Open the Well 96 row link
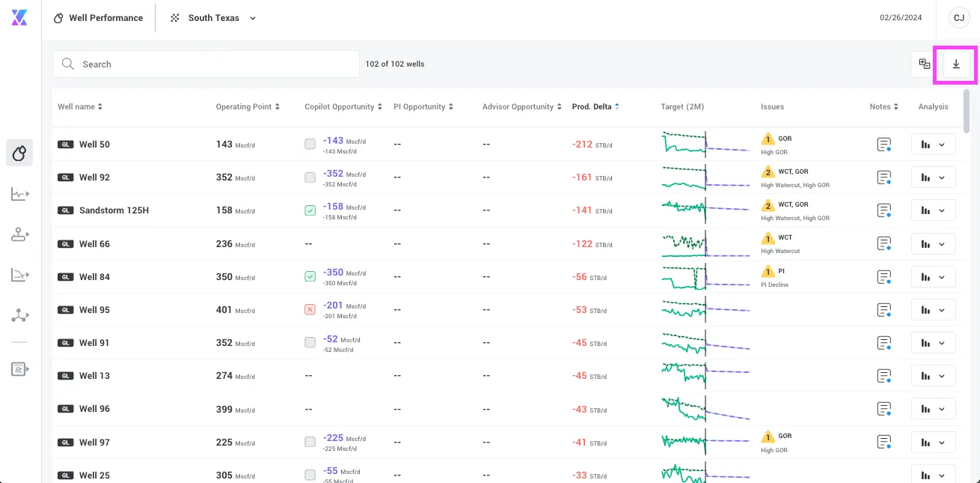The width and height of the screenshot is (980, 483). pyautogui.click(x=94, y=409)
